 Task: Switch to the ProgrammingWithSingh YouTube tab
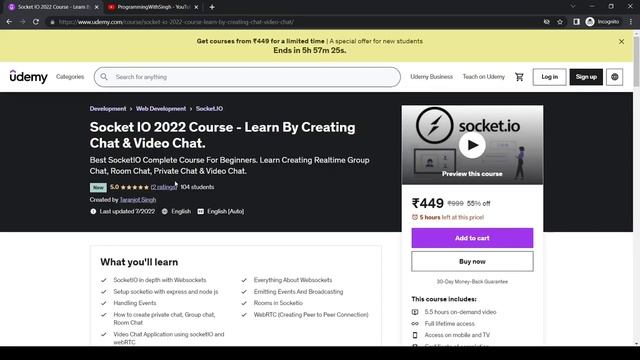(153, 7)
